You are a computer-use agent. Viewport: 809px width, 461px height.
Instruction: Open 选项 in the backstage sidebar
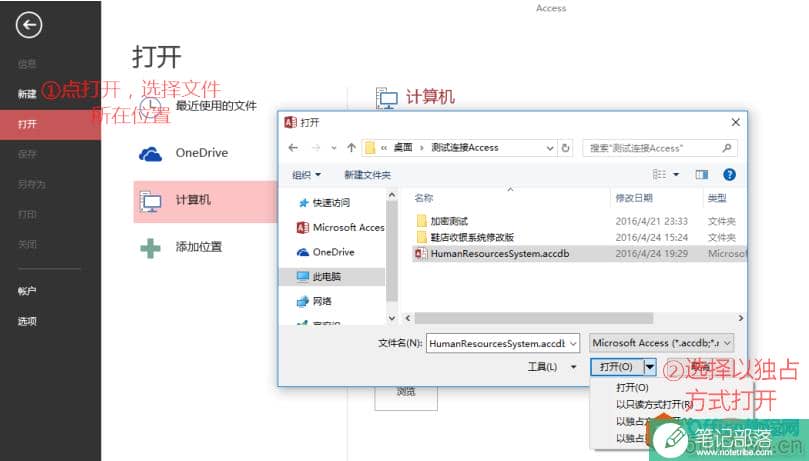click(27, 321)
